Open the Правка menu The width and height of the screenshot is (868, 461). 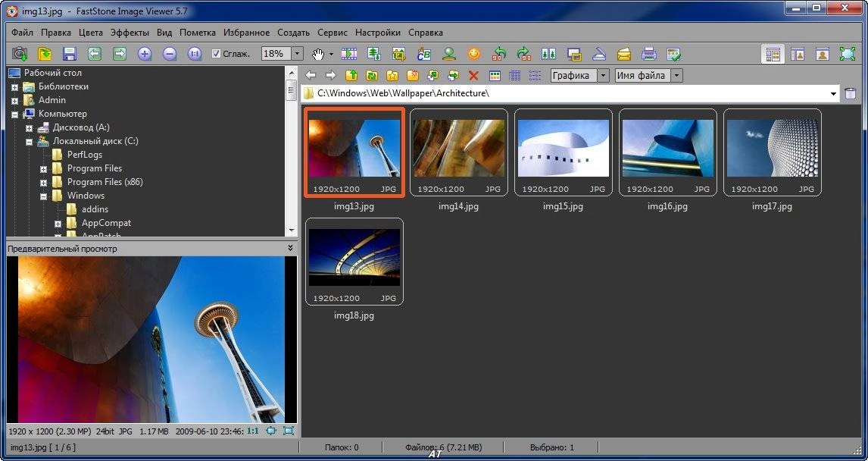tap(56, 33)
